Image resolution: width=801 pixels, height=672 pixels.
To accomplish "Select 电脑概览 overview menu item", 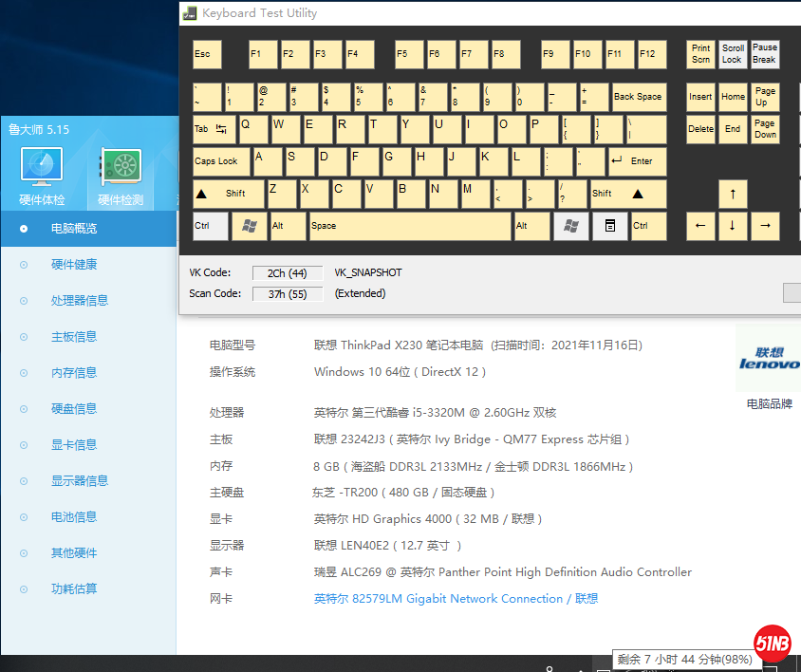I will click(x=88, y=229).
